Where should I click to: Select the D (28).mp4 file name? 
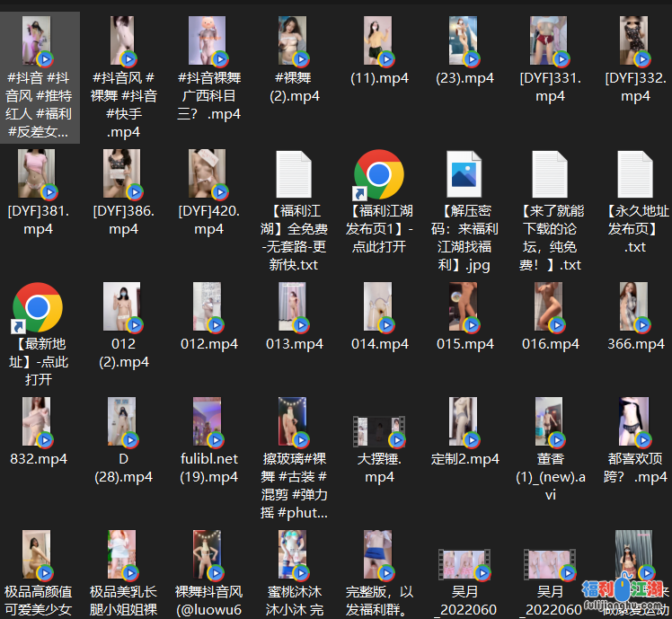click(x=123, y=467)
